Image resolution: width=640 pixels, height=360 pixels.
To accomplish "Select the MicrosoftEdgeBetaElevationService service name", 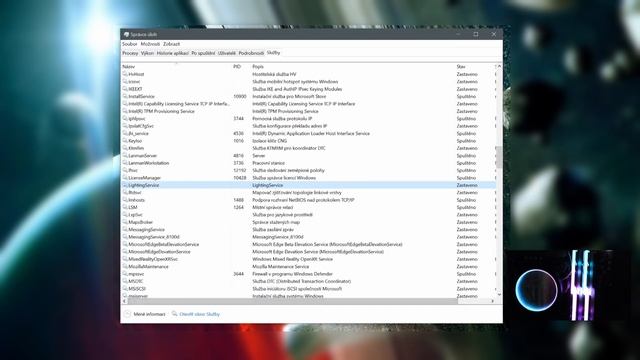I will pos(164,244).
